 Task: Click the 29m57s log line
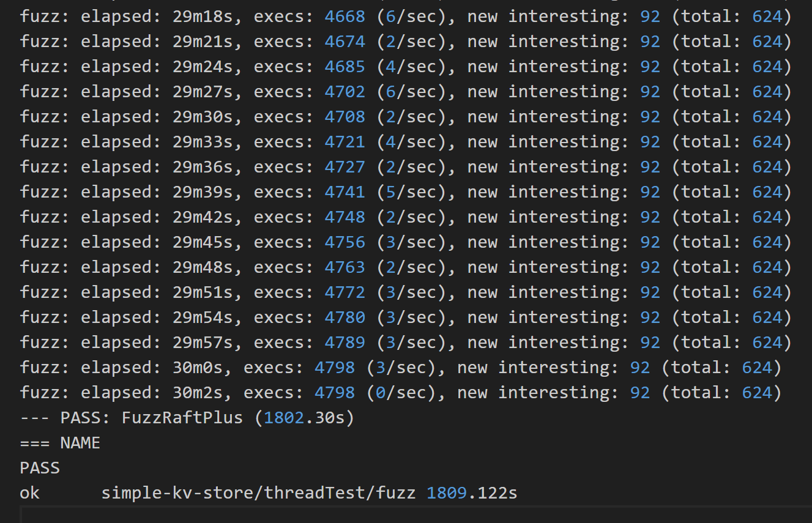pos(406,343)
